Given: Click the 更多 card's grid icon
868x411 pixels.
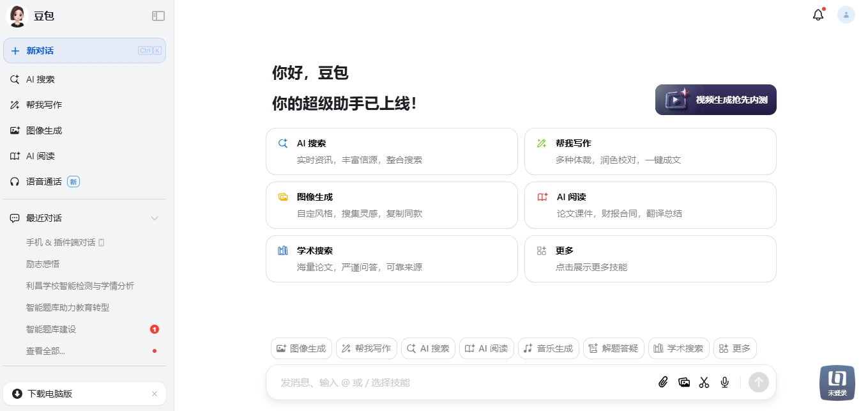Looking at the screenshot, I should [542, 251].
